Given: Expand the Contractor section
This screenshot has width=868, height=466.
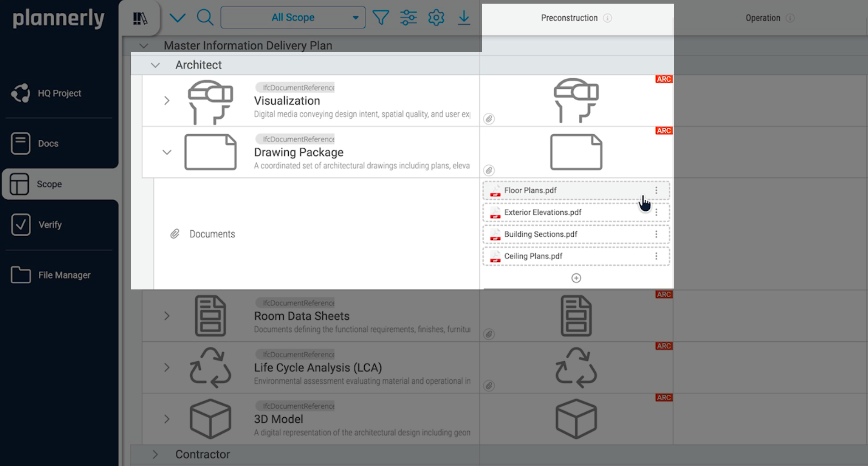Looking at the screenshot, I should pos(155,454).
